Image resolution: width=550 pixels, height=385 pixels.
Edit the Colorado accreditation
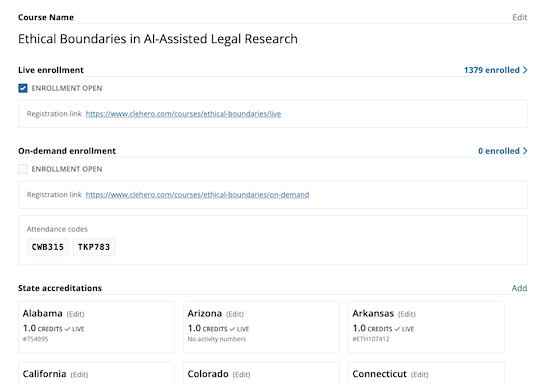241,375
